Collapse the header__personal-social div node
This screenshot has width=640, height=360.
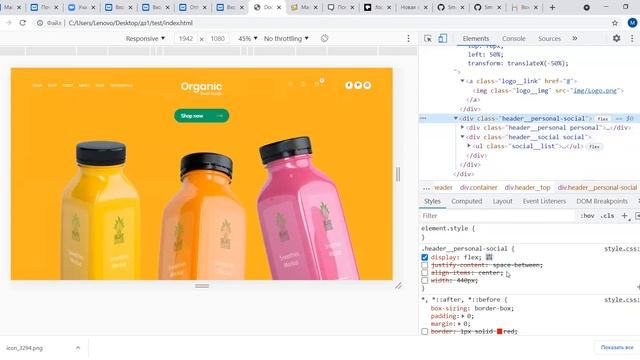tap(456, 118)
